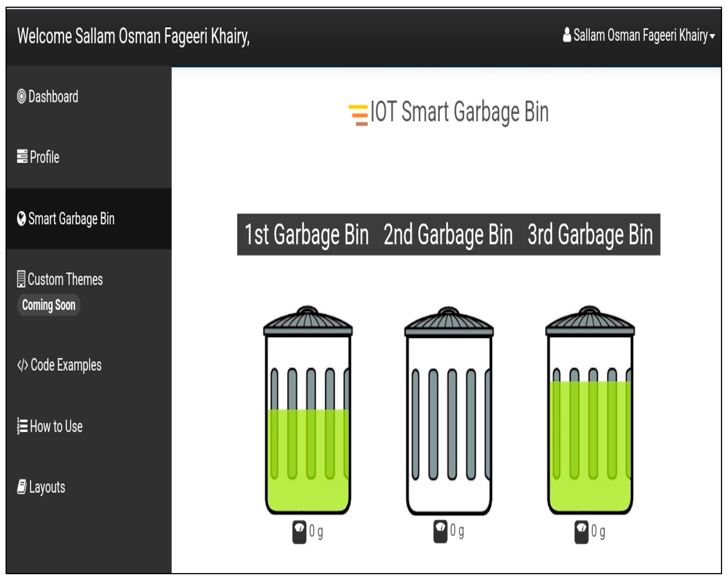The image size is (728, 582).
Task: Click the Layouts book icon
Action: [22, 487]
